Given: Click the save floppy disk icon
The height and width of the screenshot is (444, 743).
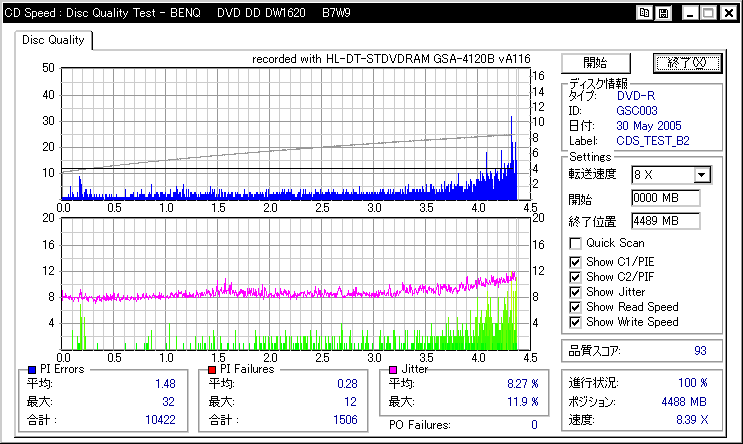Looking at the screenshot, I should 663,13.
